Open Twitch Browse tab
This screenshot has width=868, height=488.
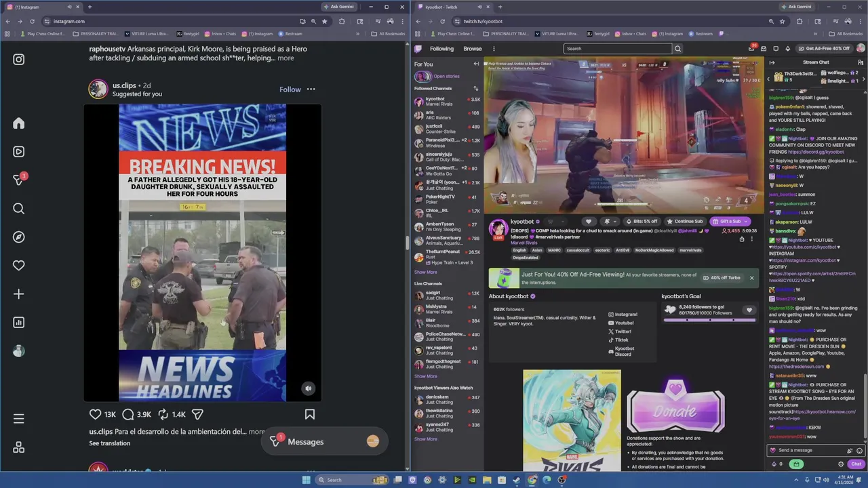click(x=473, y=49)
